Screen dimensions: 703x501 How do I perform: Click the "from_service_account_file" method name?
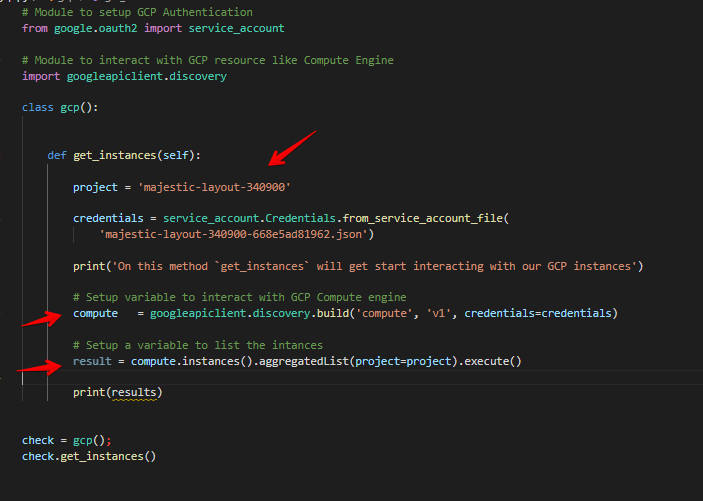point(423,218)
